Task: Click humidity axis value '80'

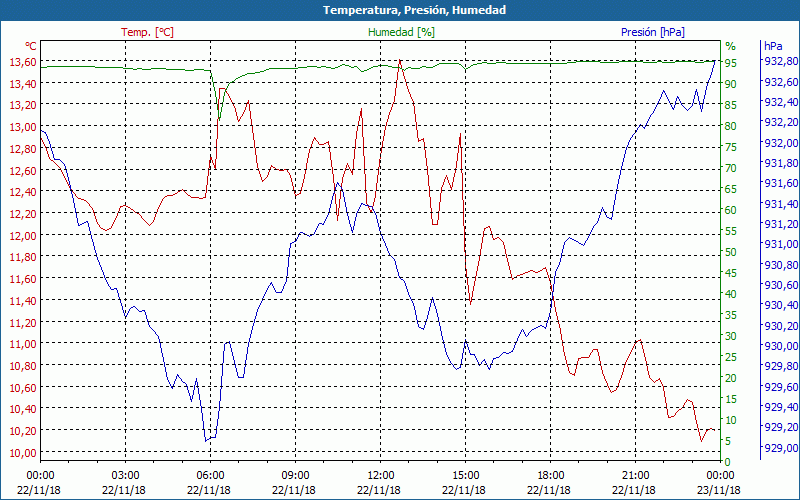Action: pyautogui.click(x=731, y=126)
